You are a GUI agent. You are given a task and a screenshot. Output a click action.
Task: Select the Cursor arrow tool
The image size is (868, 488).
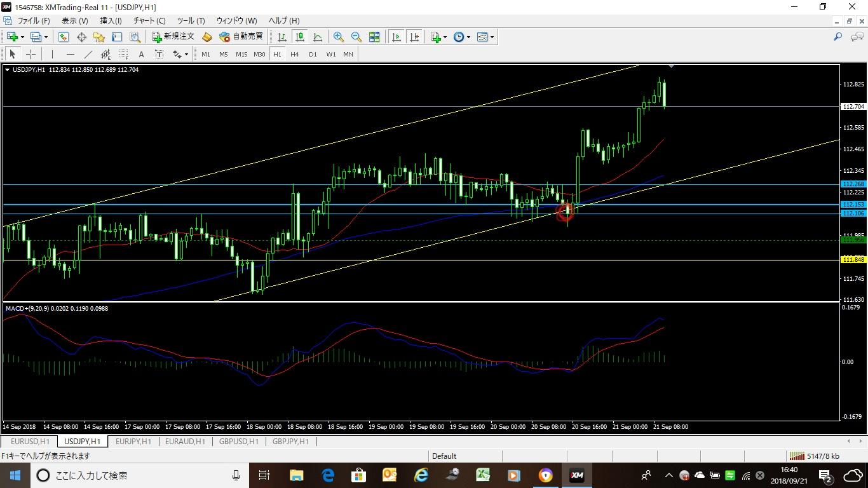12,54
